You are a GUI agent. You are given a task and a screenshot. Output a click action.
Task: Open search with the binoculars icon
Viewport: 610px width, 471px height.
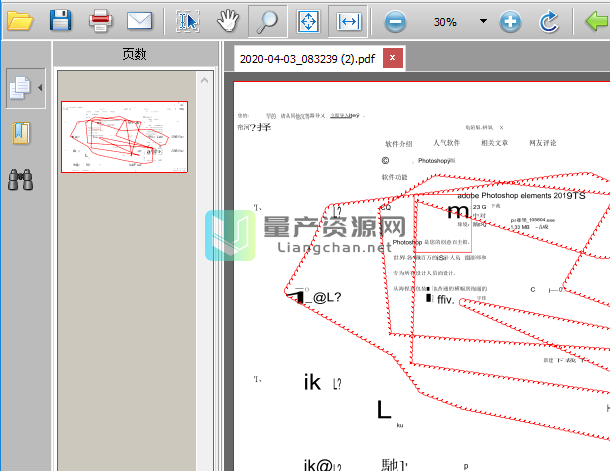[x=21, y=180]
